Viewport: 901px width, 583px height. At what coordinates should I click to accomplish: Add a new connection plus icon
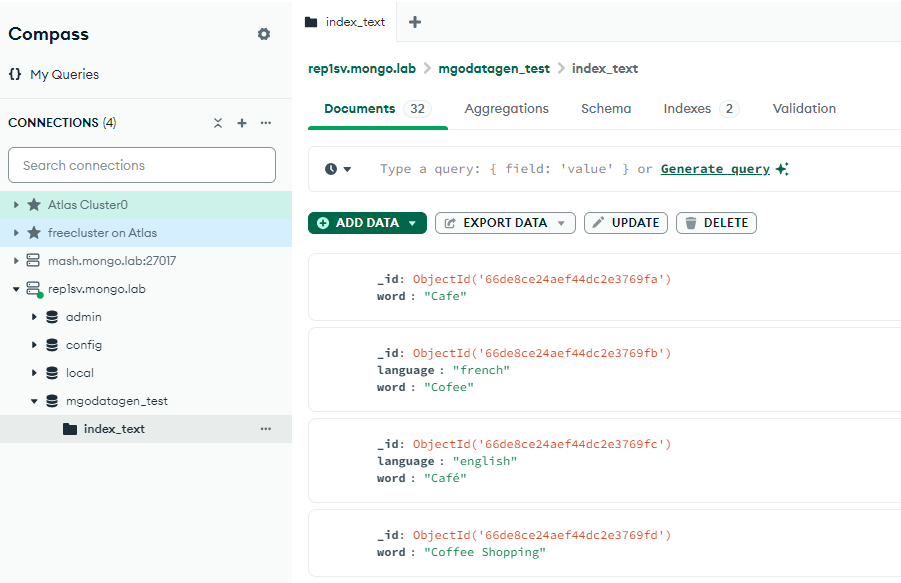pos(242,123)
